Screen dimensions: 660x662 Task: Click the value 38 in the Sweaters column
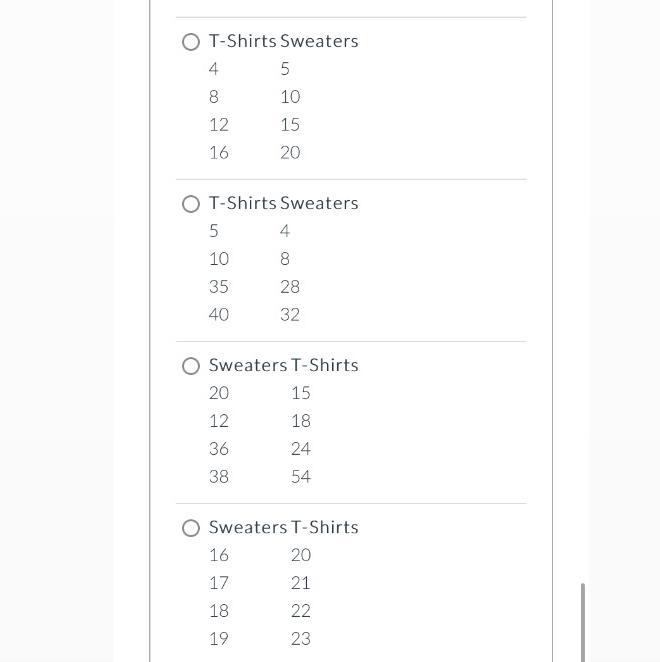coord(219,477)
